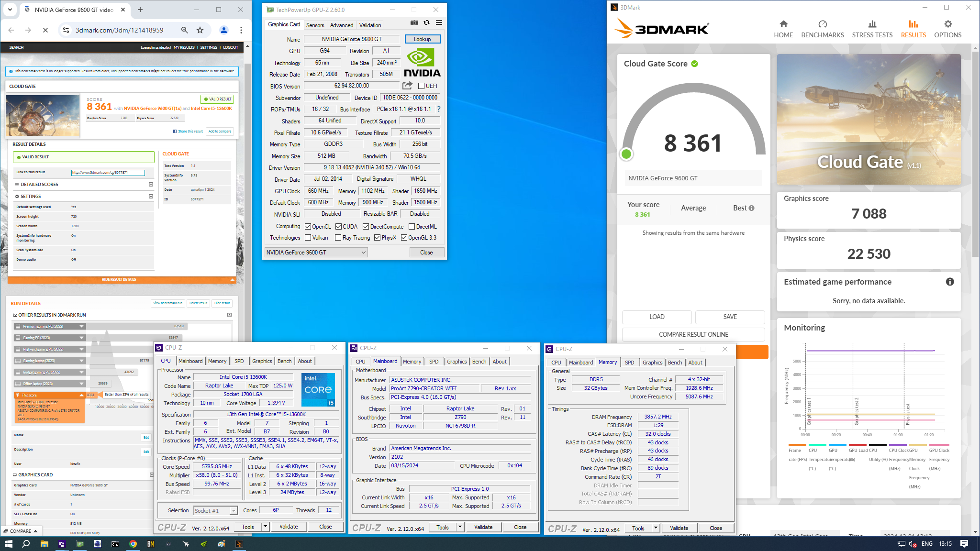
Task: Toggle Ray Tracing checkbox
Action: [338, 238]
